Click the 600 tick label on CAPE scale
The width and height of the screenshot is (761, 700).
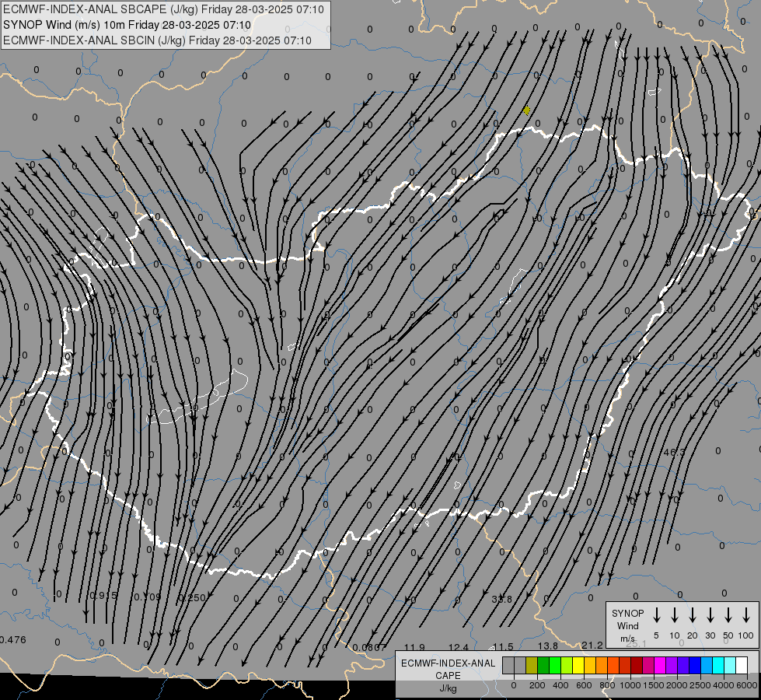click(584, 685)
